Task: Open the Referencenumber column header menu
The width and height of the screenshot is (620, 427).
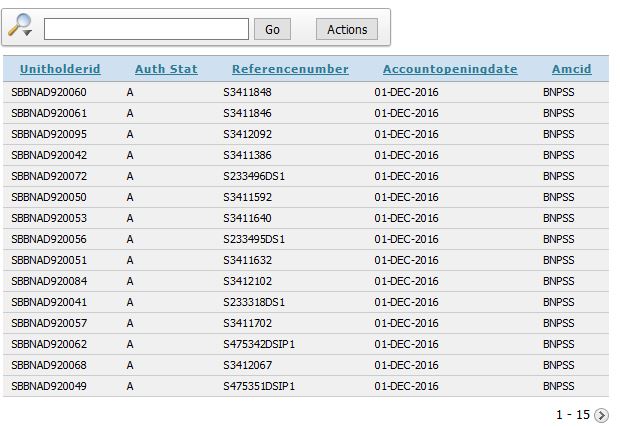Action: [290, 69]
